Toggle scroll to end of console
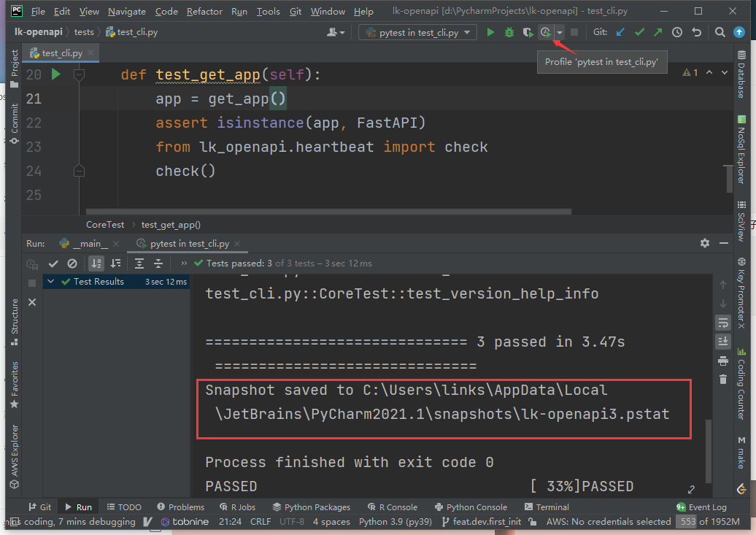The height and width of the screenshot is (535, 756). (722, 342)
